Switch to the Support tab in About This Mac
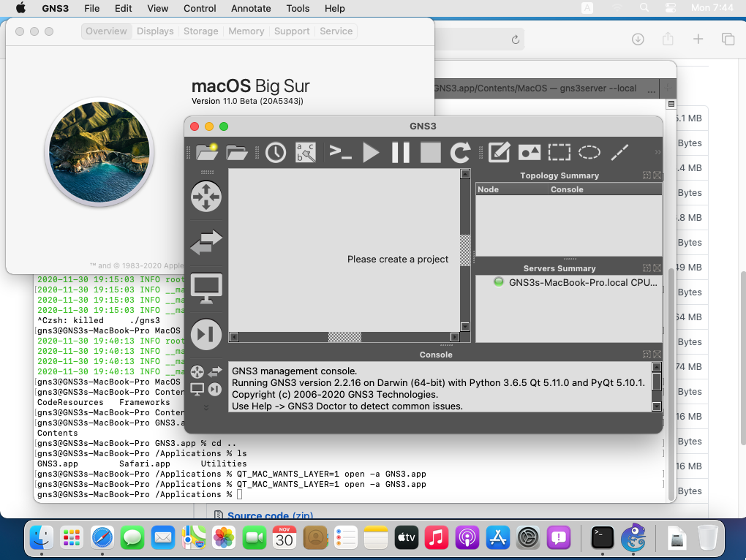 point(292,31)
